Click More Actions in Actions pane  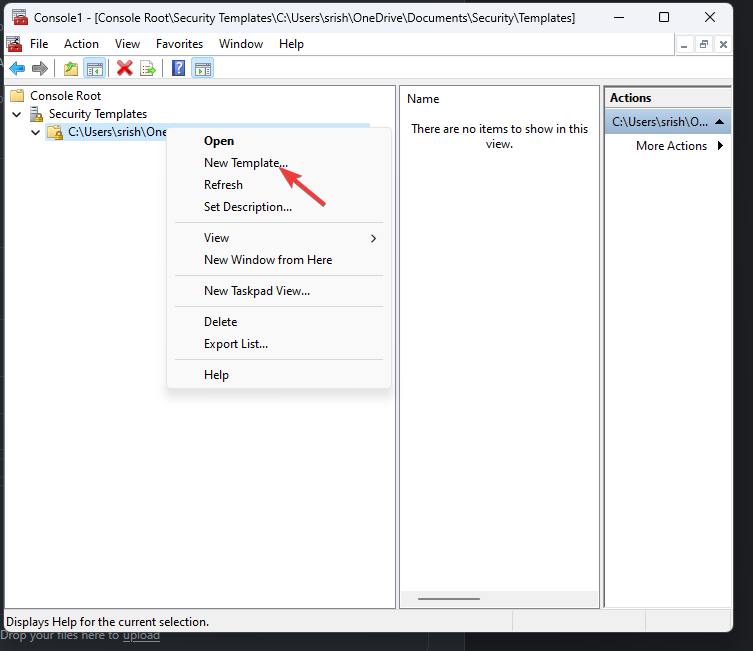(x=671, y=145)
